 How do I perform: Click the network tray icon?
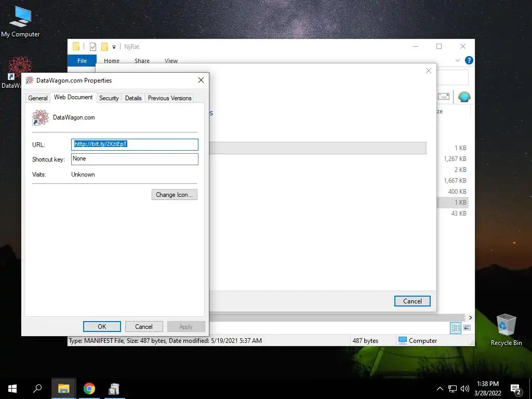click(x=453, y=389)
